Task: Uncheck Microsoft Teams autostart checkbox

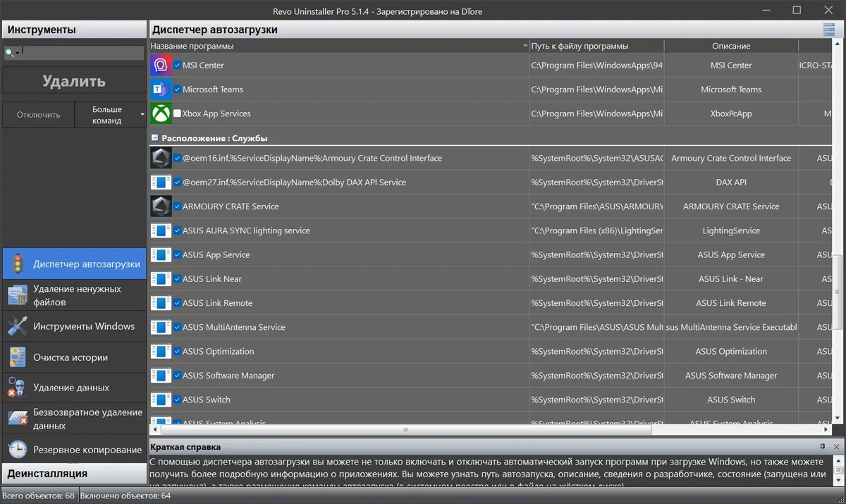Action: click(x=178, y=90)
